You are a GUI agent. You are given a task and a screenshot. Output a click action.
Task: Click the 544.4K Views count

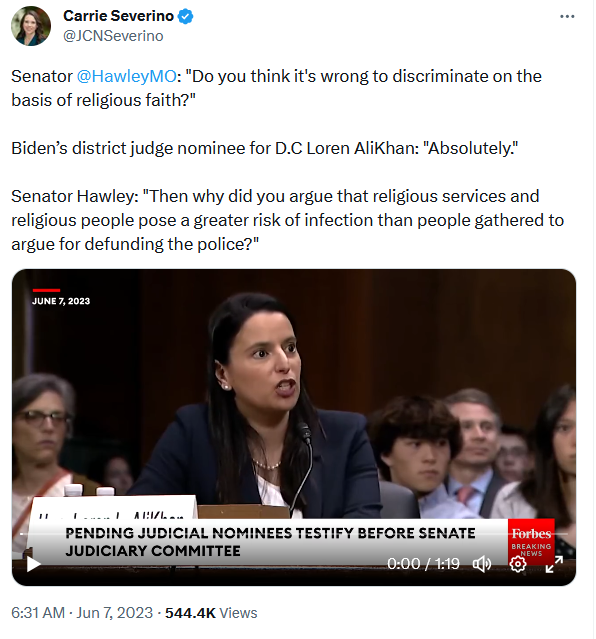tap(211, 613)
